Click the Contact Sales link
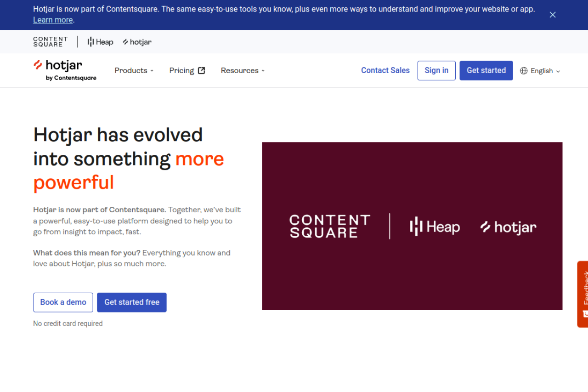The width and height of the screenshot is (588, 392). pyautogui.click(x=385, y=70)
